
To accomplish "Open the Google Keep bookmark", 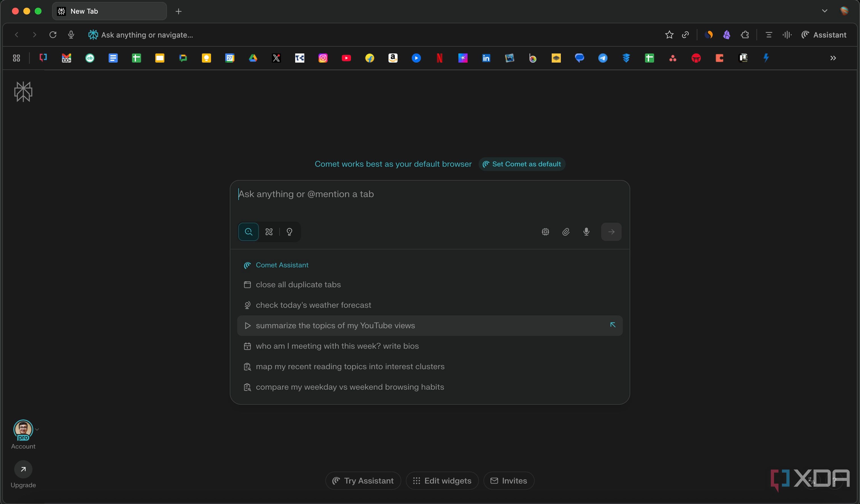I will click(x=206, y=58).
